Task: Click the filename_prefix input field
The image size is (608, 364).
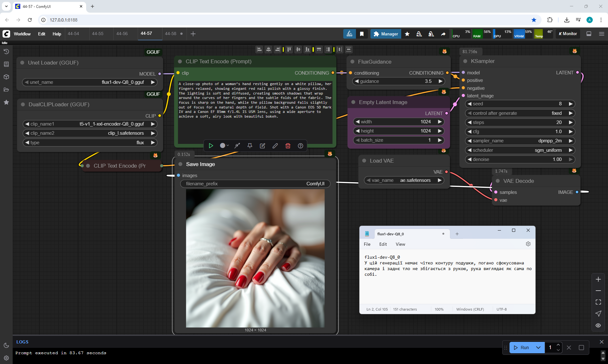Action: point(255,184)
